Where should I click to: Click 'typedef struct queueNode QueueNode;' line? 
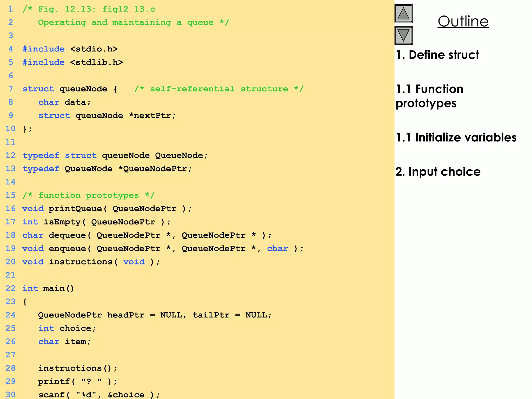point(115,155)
